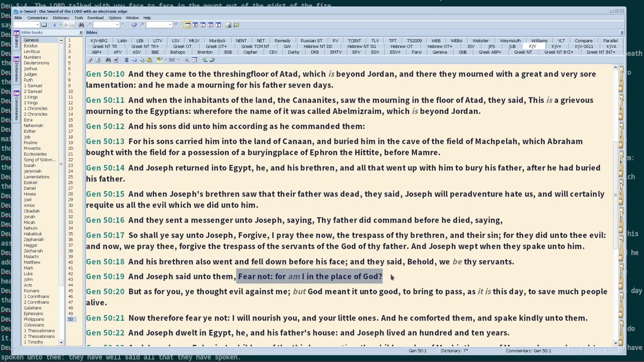Open the Tools menu
The image size is (644, 362).
point(78,18)
